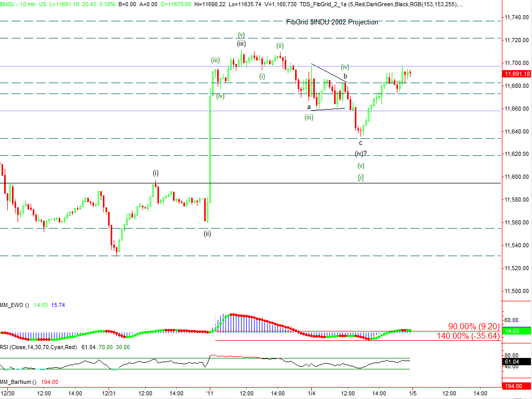Click the FibGrid $INDU 2002 Projection title
532x399 pixels.
click(332, 22)
